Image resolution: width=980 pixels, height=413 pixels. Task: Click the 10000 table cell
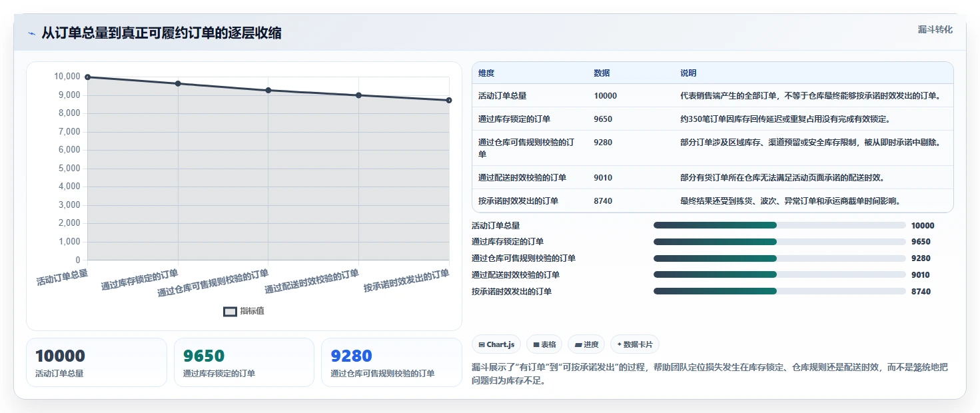[606, 96]
